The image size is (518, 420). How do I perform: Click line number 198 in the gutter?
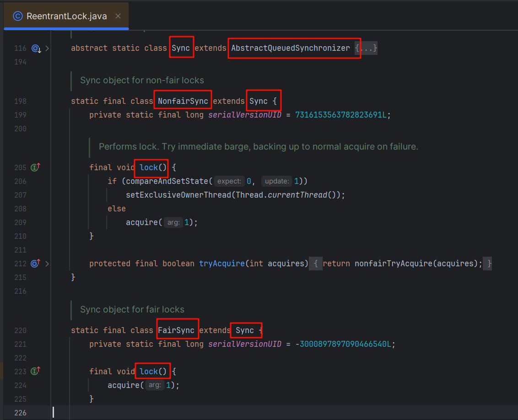point(20,101)
